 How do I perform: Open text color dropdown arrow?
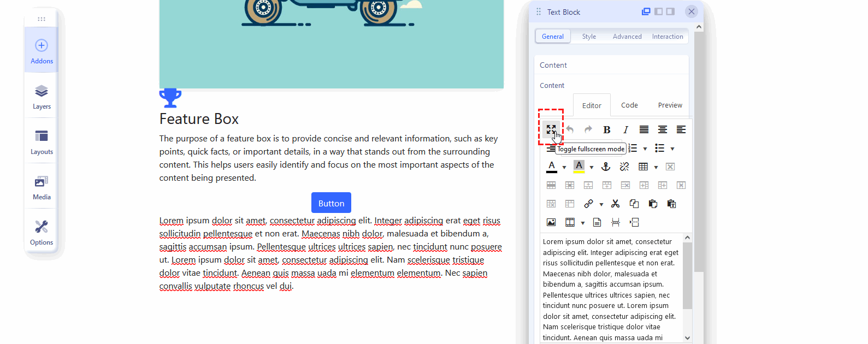[564, 167]
